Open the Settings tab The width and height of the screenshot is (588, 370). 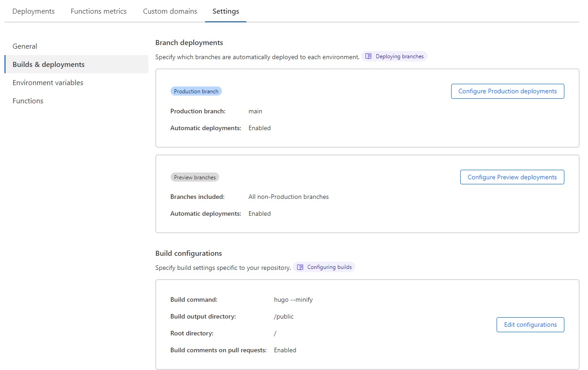[x=226, y=11]
